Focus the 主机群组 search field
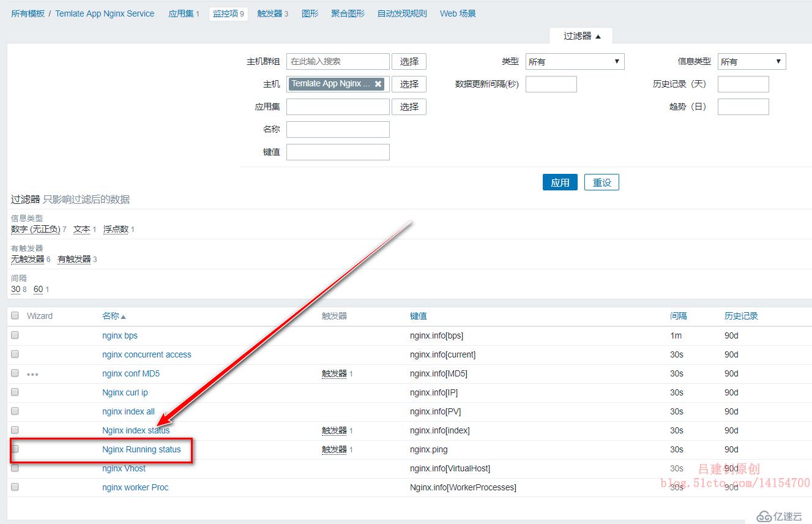This screenshot has width=812, height=524. [338, 61]
